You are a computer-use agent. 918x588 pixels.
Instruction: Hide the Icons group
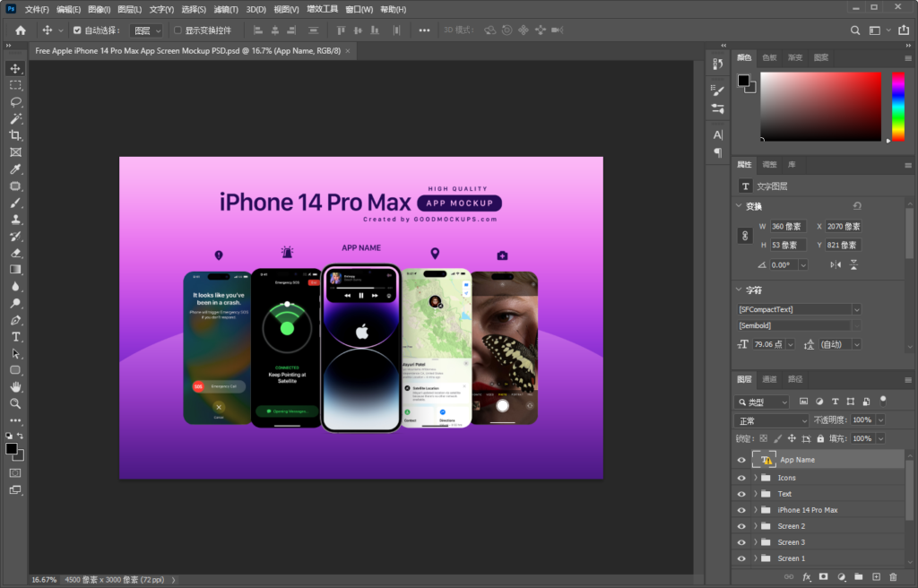coord(741,478)
